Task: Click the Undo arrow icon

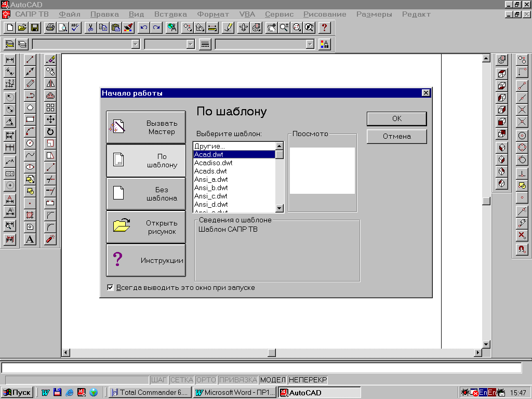Action: click(144, 28)
